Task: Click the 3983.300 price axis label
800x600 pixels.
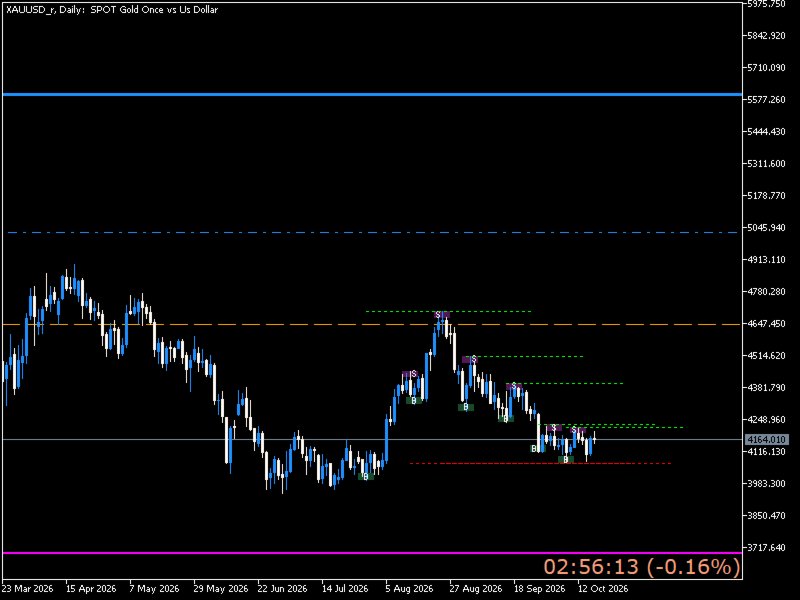Action: (766, 483)
